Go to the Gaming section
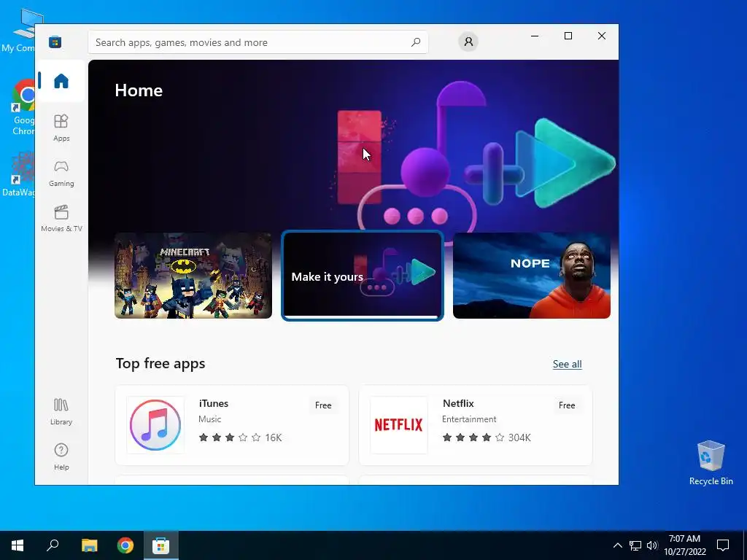Image resolution: width=747 pixels, height=560 pixels. point(61,174)
